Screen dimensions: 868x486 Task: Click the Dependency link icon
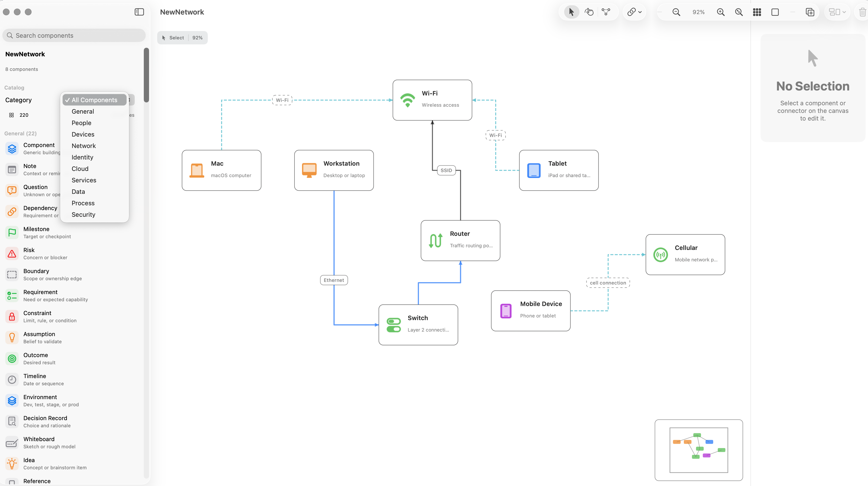pos(12,211)
